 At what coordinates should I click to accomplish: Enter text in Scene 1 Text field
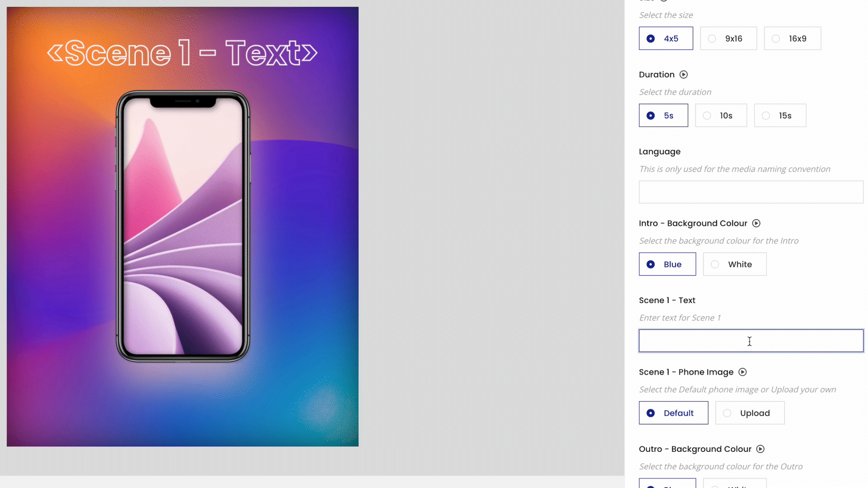click(750, 341)
